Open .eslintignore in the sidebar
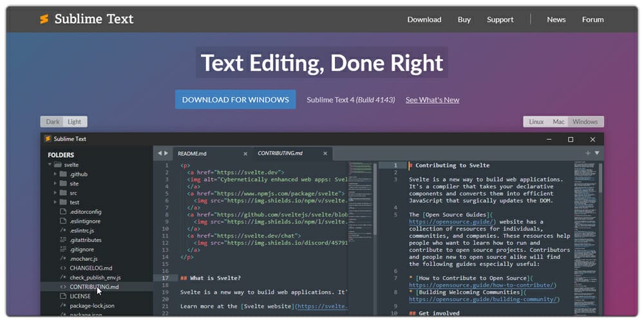This screenshot has width=644, height=322. pyautogui.click(x=85, y=222)
